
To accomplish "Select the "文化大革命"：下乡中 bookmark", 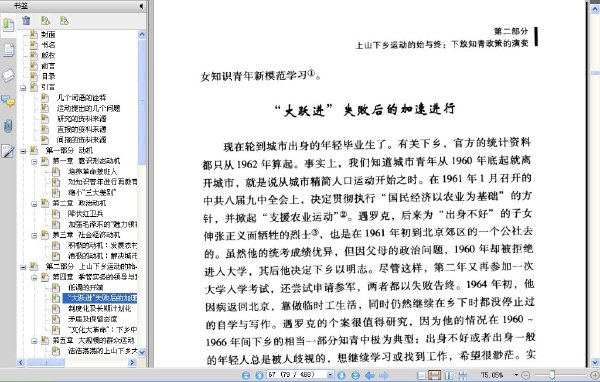I will (102, 329).
